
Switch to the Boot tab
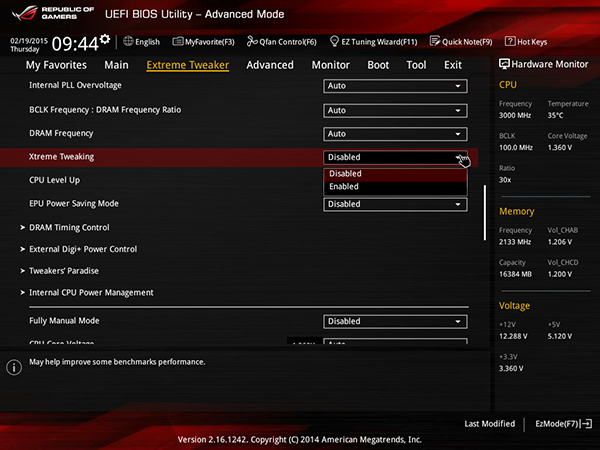(378, 65)
